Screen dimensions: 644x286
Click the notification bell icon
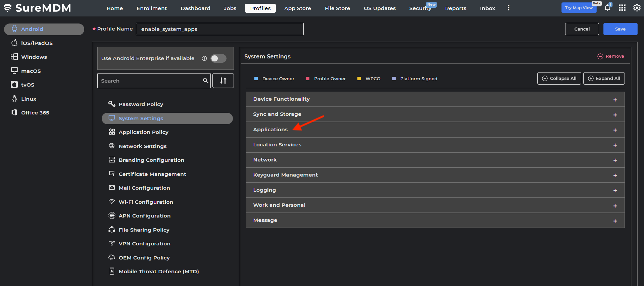(x=607, y=8)
